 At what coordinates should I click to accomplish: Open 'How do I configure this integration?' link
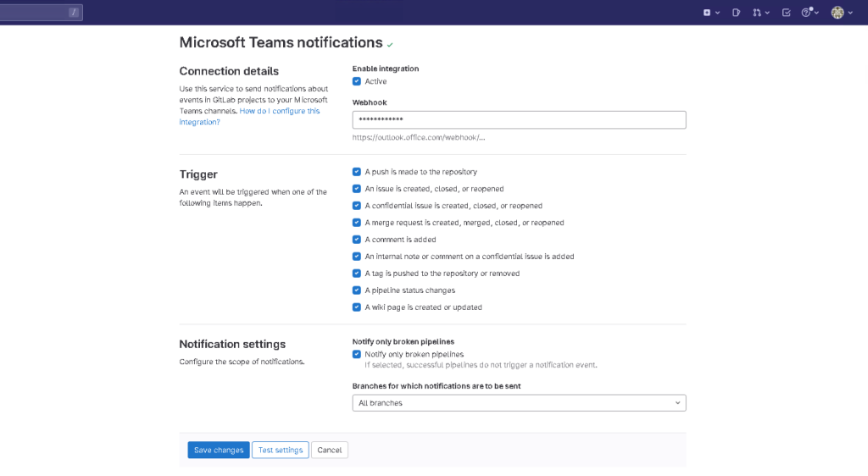click(279, 111)
